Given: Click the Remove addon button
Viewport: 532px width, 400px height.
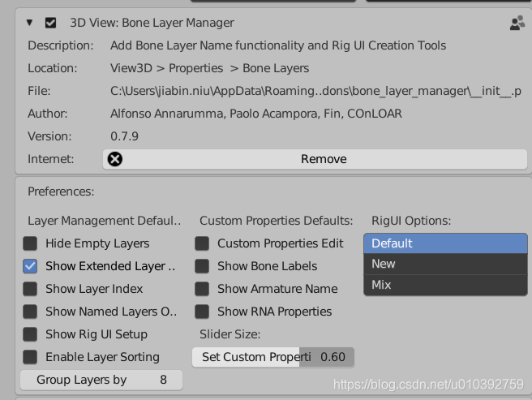Looking at the screenshot, I should tap(315, 159).
